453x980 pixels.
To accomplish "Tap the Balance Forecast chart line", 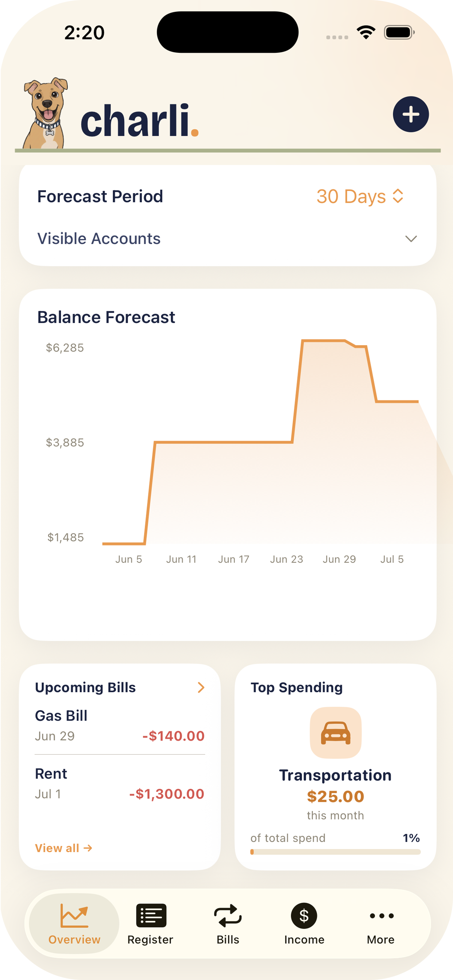I will 260,442.
